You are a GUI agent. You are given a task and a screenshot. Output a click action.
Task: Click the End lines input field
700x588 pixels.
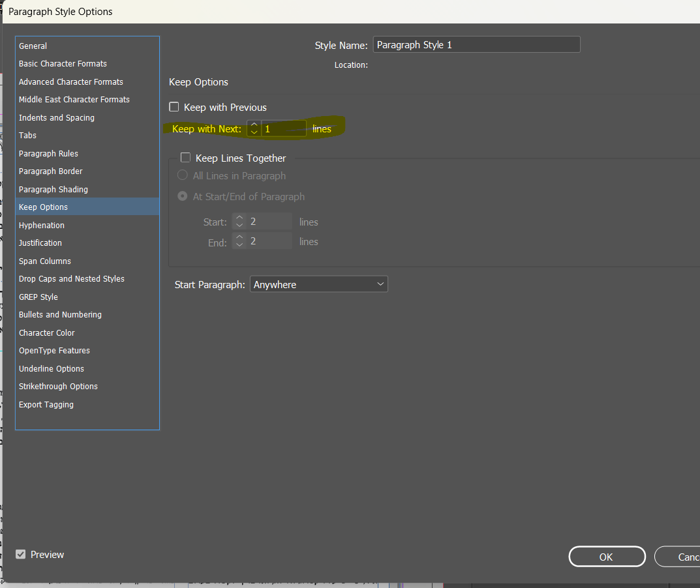[x=269, y=241]
